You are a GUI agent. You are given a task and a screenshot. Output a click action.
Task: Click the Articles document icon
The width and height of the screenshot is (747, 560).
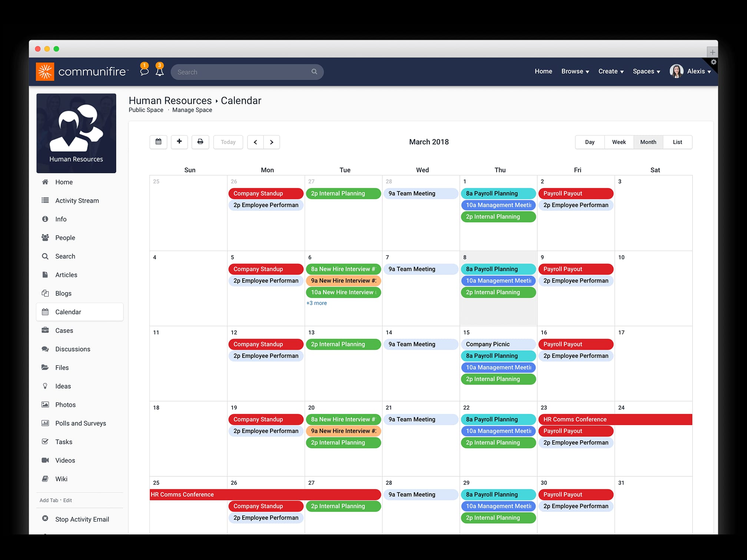[x=45, y=274]
